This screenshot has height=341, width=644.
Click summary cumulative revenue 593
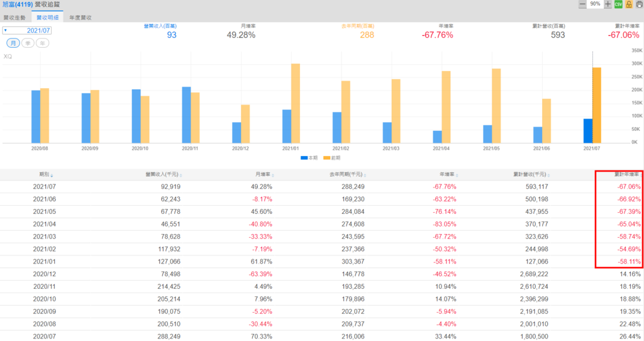click(558, 35)
